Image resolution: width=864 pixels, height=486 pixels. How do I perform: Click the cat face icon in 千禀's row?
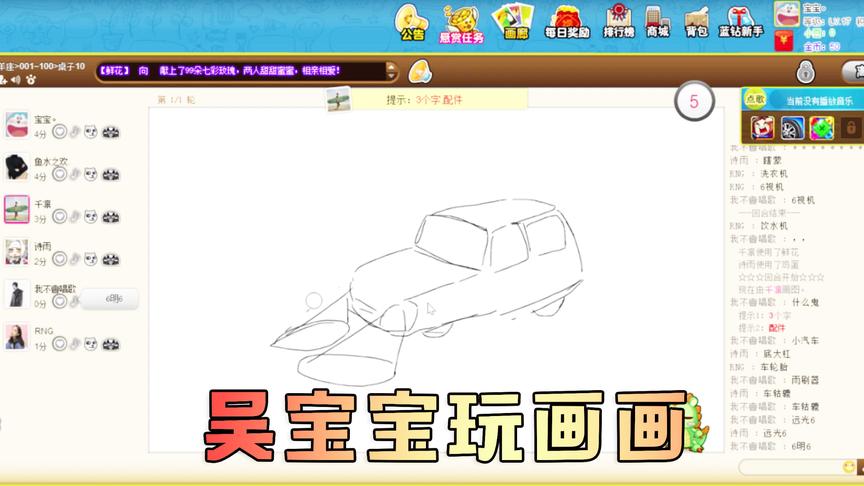91,217
